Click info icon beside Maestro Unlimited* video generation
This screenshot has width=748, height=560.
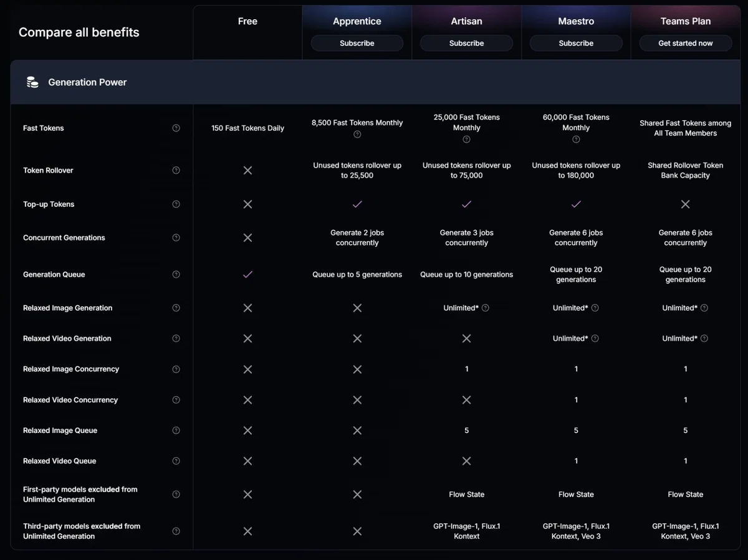pyautogui.click(x=595, y=339)
